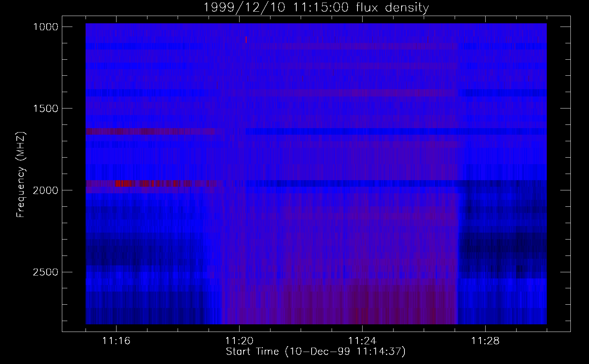Click the bright red burst near 2000 MHz
Viewport: 589px width, 364px height.
[x=122, y=183]
